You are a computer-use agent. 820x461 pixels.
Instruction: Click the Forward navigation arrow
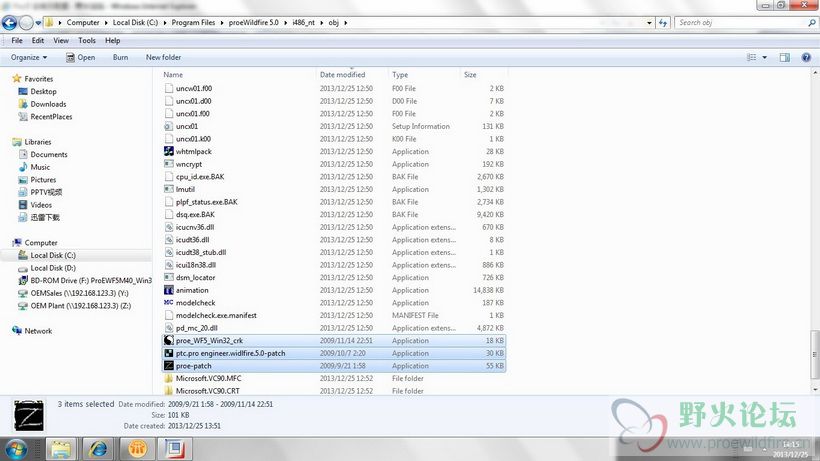(x=26, y=22)
